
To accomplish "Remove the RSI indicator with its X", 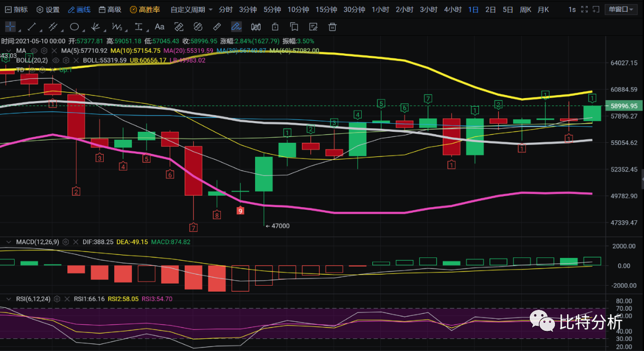I will (67, 299).
